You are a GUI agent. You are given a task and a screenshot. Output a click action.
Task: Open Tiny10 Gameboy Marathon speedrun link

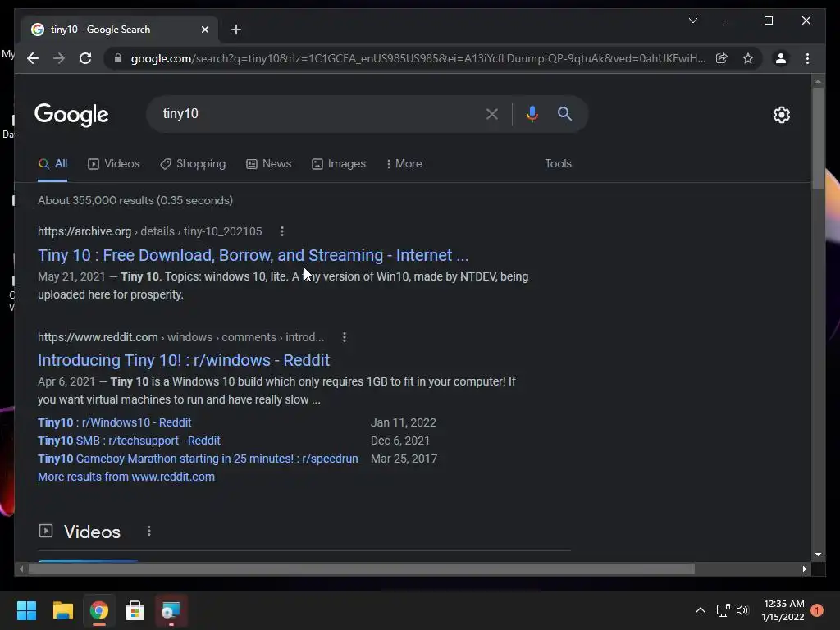point(198,459)
